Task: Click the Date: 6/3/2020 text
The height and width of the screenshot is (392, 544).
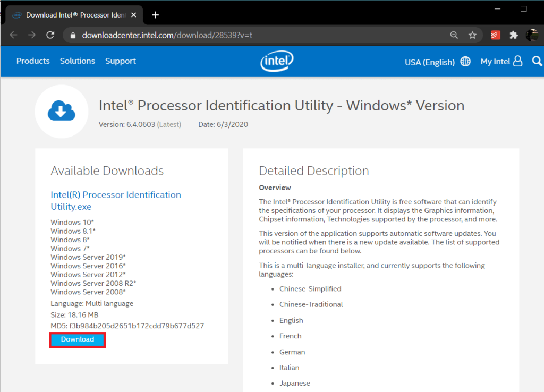Action: 223,124
